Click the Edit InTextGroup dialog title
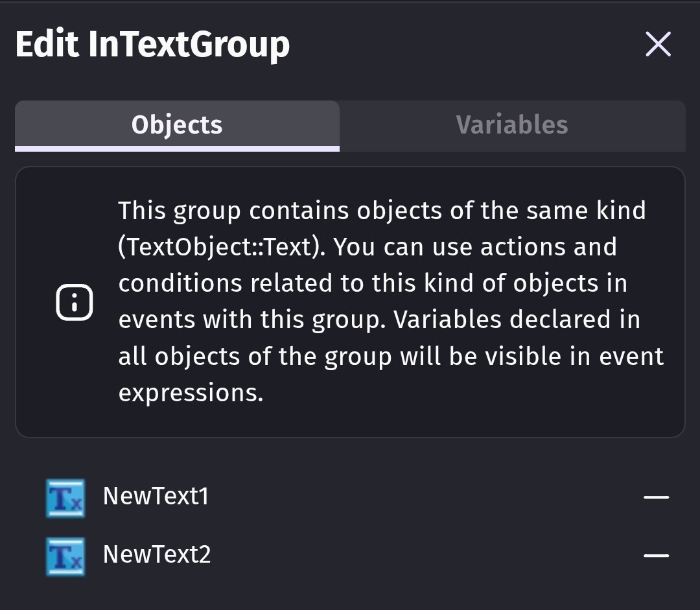Image resolution: width=700 pixels, height=610 pixels. click(152, 45)
